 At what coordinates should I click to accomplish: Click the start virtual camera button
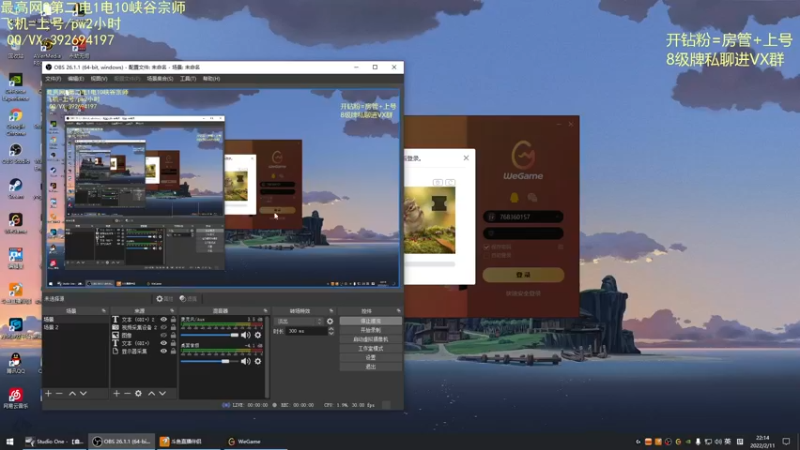click(x=370, y=339)
